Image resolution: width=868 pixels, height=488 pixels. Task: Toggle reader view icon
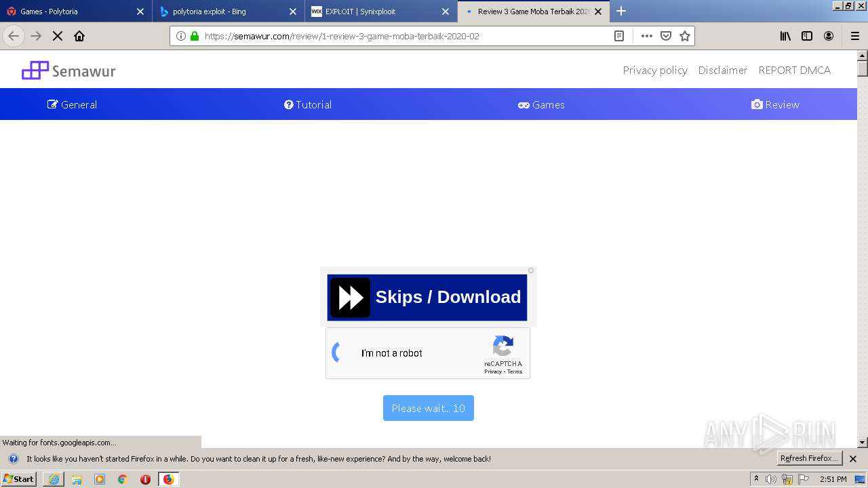(x=619, y=36)
